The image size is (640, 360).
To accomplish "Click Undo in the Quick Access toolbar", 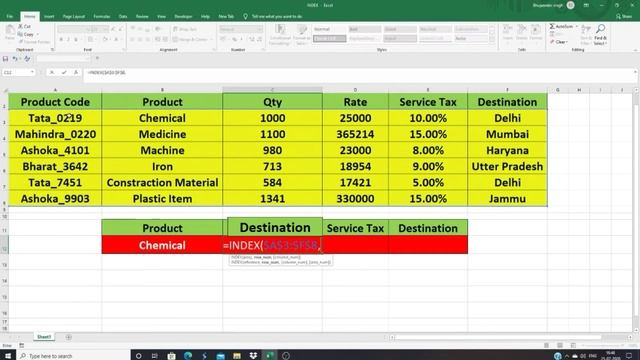I will [x=15, y=59].
